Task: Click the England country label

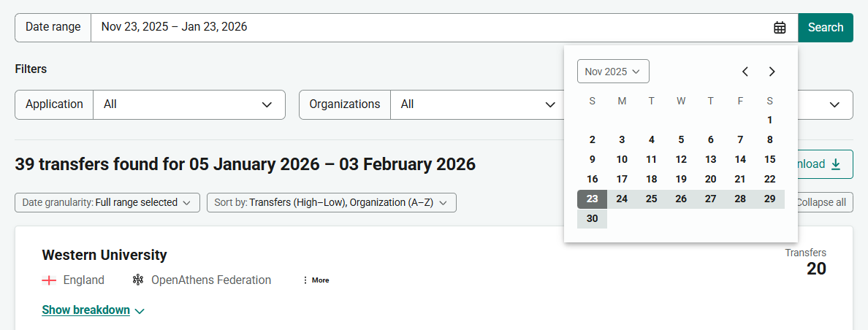Action: point(84,280)
